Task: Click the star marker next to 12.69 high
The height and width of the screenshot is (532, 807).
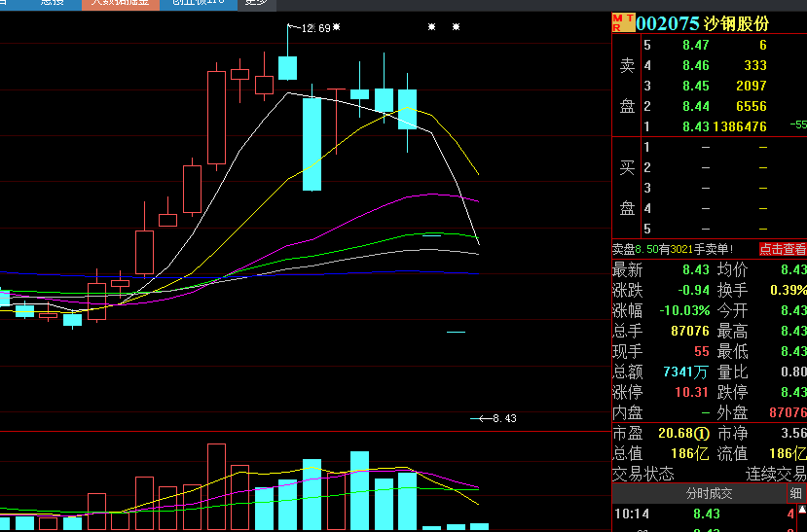Action: tap(336, 26)
